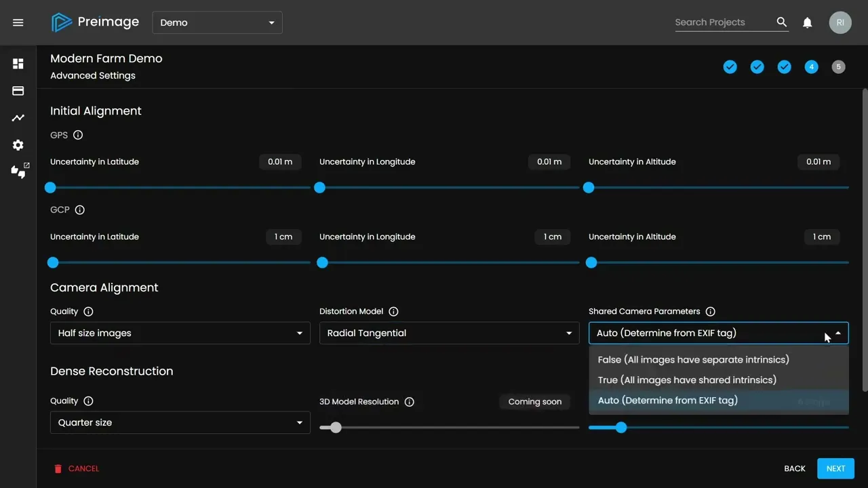Open the dashboard grid icon in sidebar
This screenshot has width=868, height=488.
pyautogui.click(x=18, y=64)
